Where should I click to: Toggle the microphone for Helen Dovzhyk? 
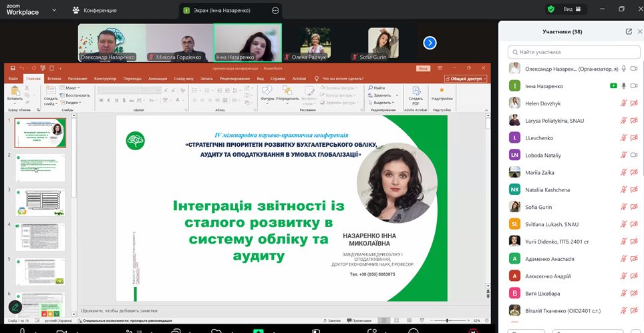pyautogui.click(x=624, y=103)
